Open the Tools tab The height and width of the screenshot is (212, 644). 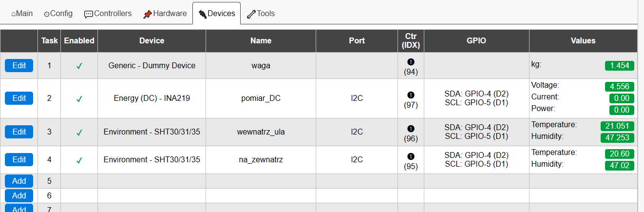click(x=261, y=14)
